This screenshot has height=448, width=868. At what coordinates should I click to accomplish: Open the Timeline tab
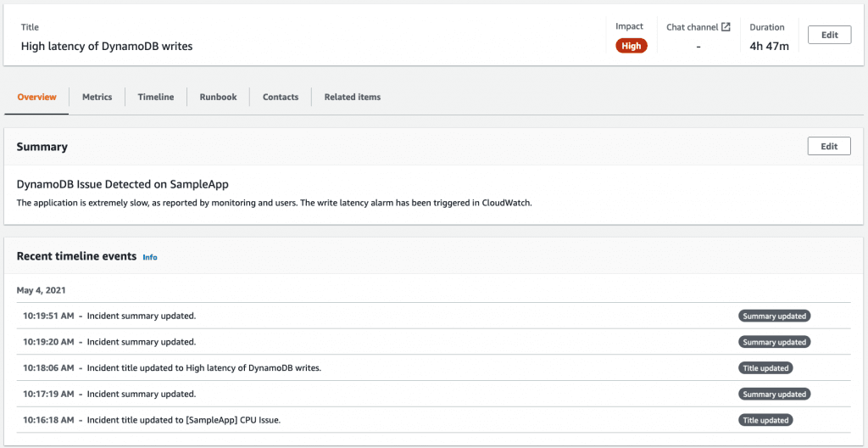pos(156,97)
